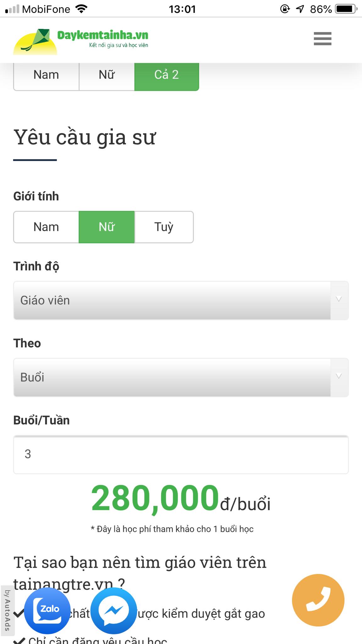
Task: Focus the Buổi/Tuần input field
Action: coord(181,454)
